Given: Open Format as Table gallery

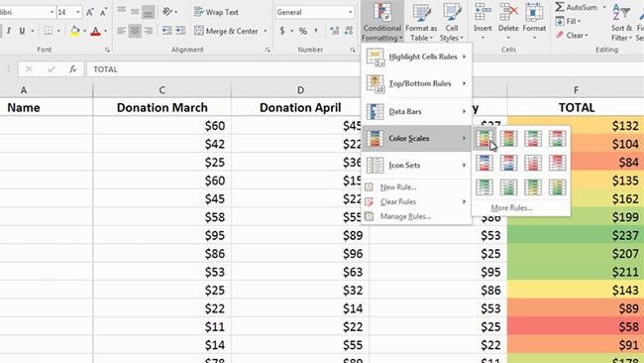Looking at the screenshot, I should [421, 22].
